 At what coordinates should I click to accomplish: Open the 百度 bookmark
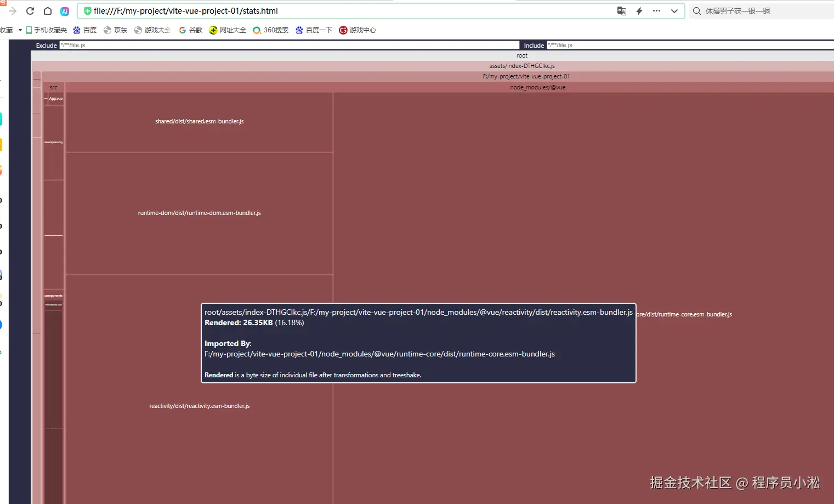[x=85, y=30]
